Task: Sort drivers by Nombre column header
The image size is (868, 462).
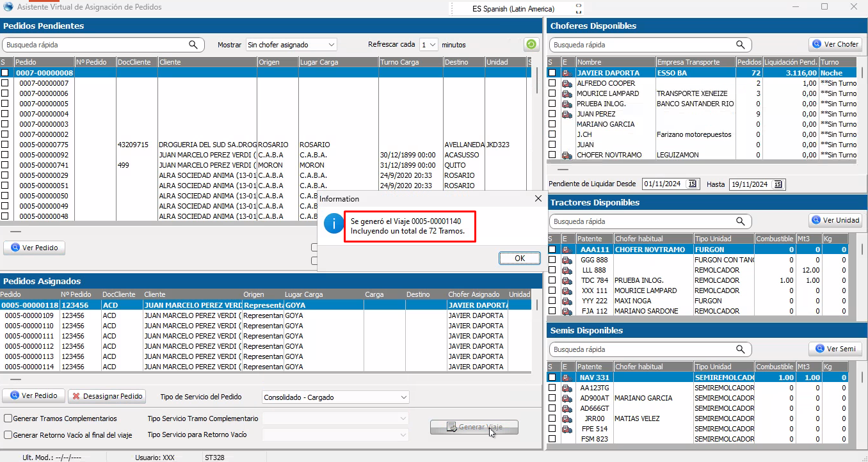Action: point(615,62)
